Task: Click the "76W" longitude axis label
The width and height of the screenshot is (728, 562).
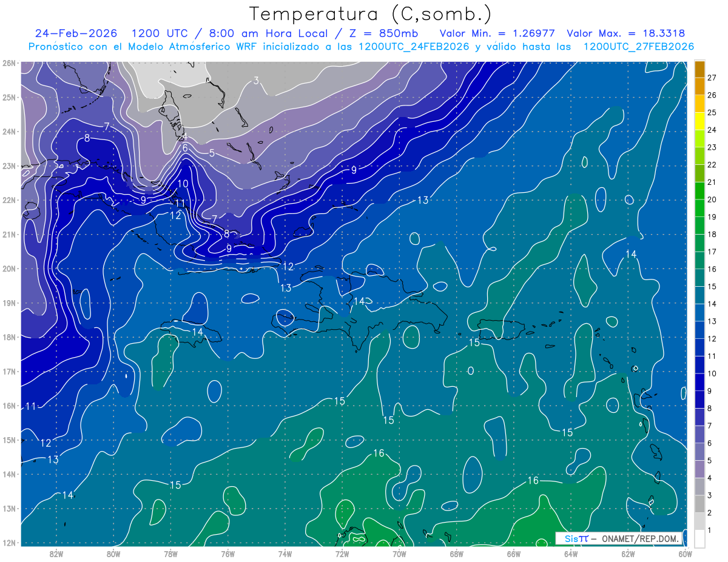Action: tap(227, 554)
